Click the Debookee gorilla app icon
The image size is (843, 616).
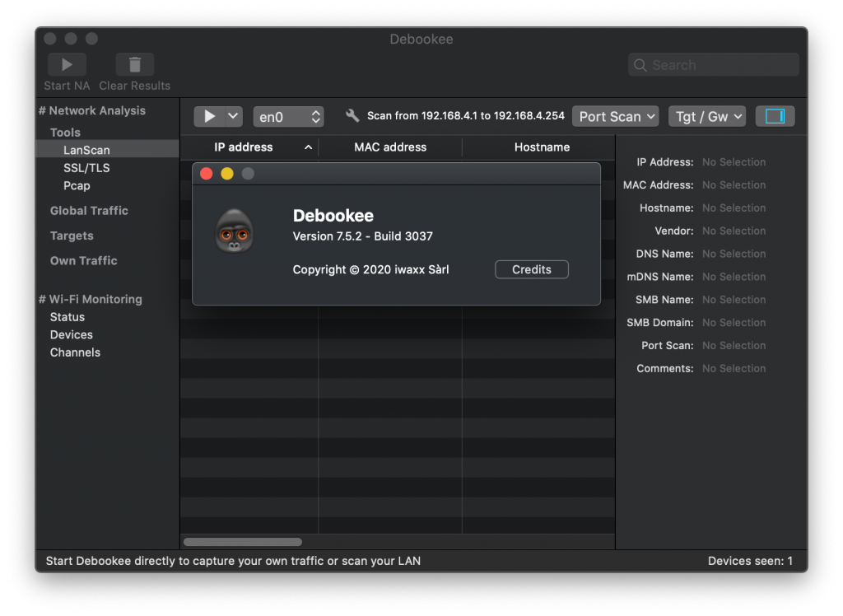pyautogui.click(x=235, y=231)
